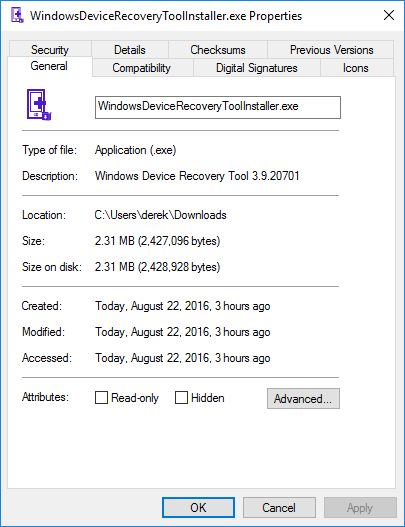Click the 'Description:' label

tap(50, 176)
